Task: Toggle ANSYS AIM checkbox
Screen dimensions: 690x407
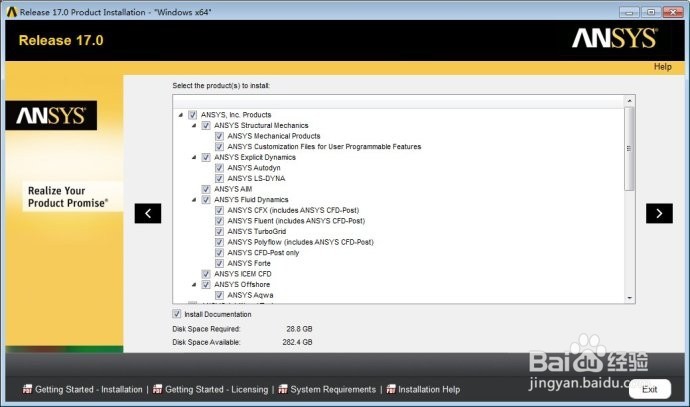Action: (206, 189)
